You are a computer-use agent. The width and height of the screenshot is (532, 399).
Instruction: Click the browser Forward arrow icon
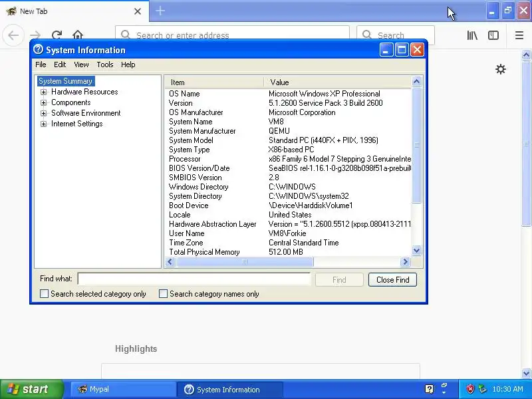pyautogui.click(x=35, y=35)
